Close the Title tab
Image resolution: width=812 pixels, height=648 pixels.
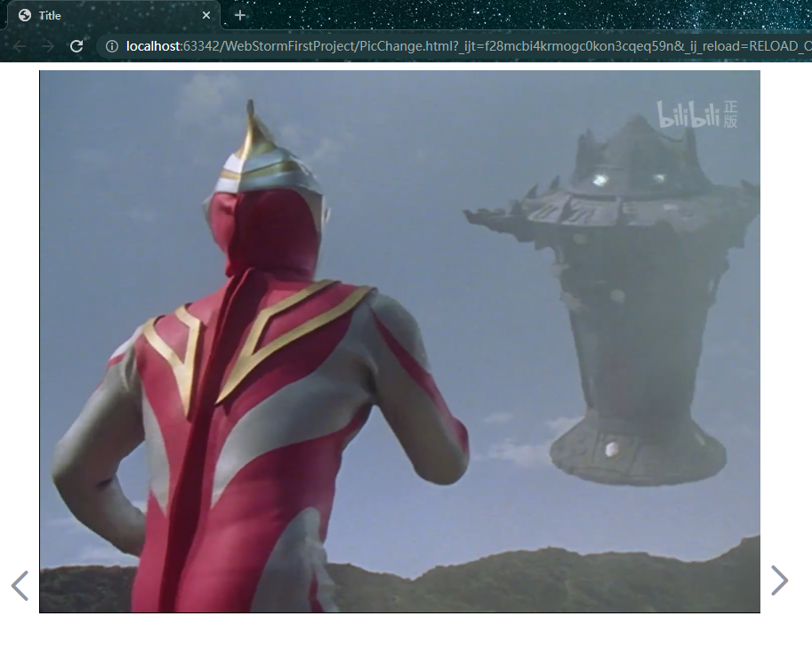[x=206, y=15]
